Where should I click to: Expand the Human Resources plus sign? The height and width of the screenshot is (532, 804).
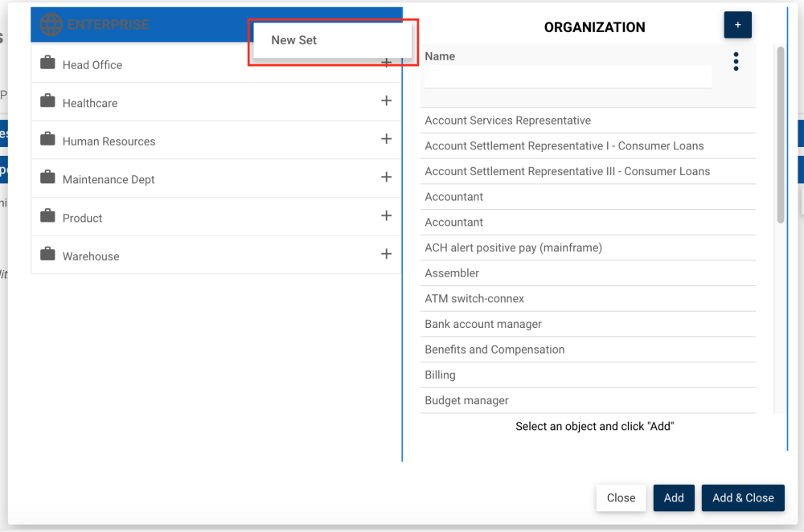386,139
